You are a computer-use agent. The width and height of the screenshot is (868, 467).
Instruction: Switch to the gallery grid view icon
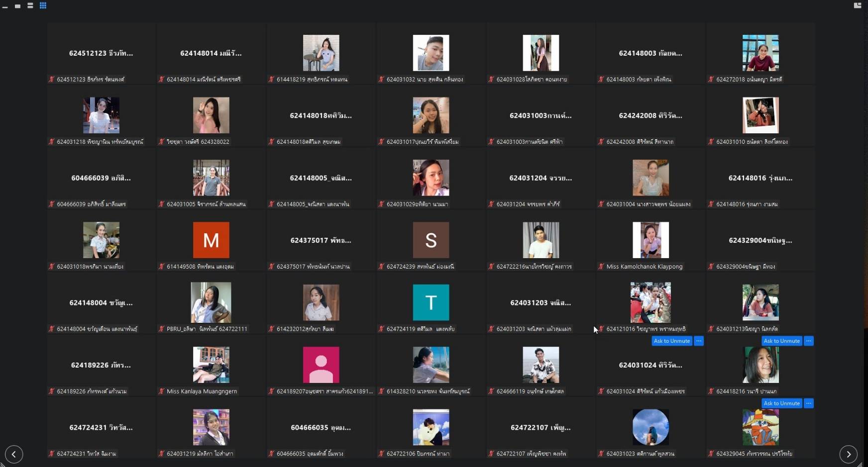tap(43, 5)
